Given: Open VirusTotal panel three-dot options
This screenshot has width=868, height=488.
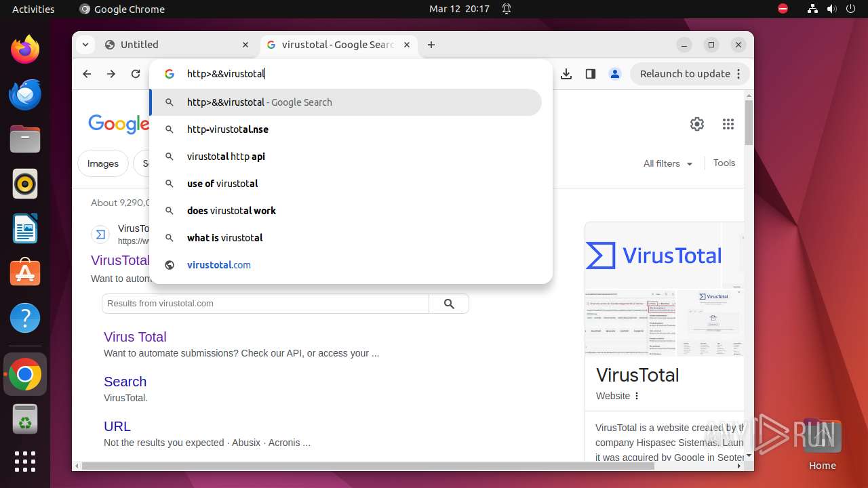Looking at the screenshot, I should pos(637,396).
